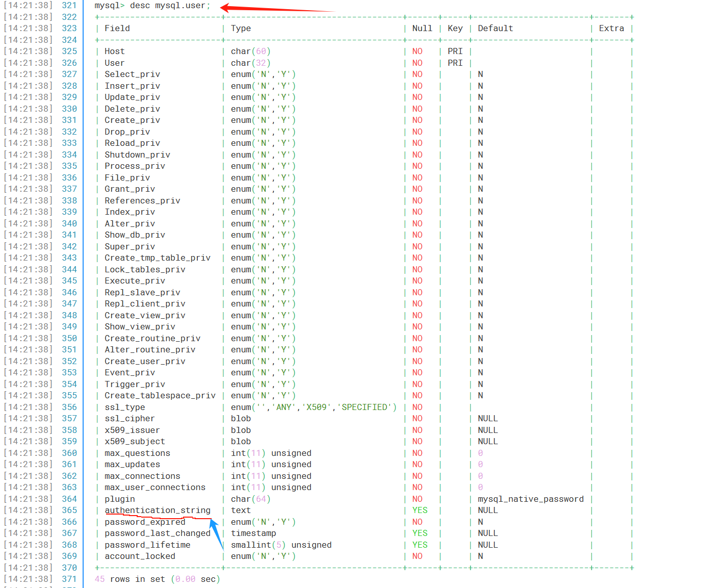Click the 'Execute_priv' field
Viewport: 715px width, 588px height.
(135, 281)
